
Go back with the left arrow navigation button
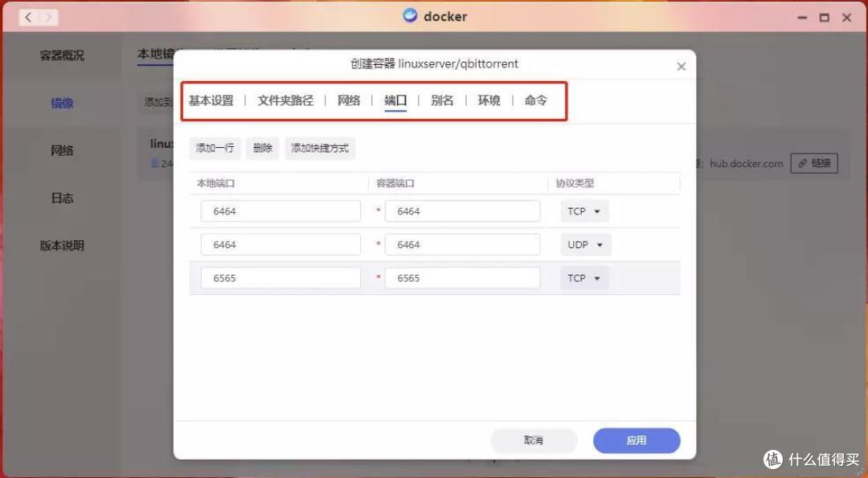pyautogui.click(x=28, y=17)
